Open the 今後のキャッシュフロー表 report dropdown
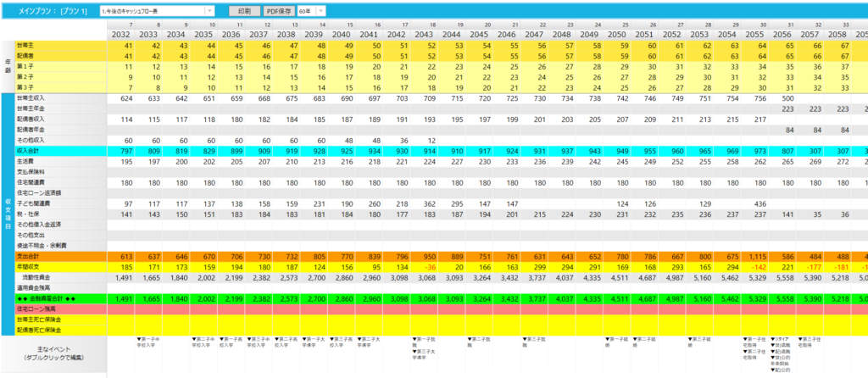This screenshot has height=378, width=868. click(157, 11)
